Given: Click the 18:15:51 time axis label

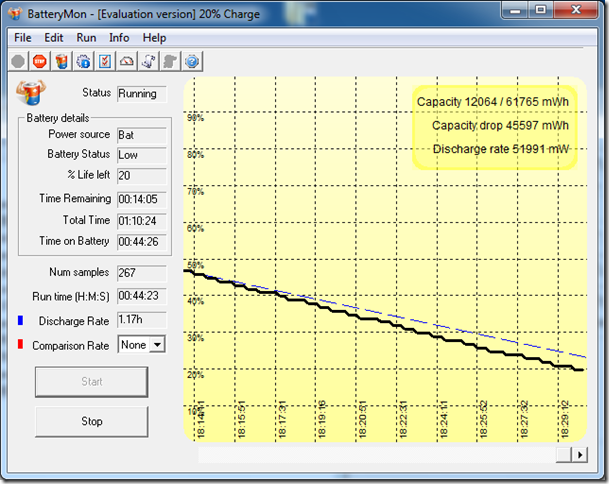Looking at the screenshot, I should [241, 420].
